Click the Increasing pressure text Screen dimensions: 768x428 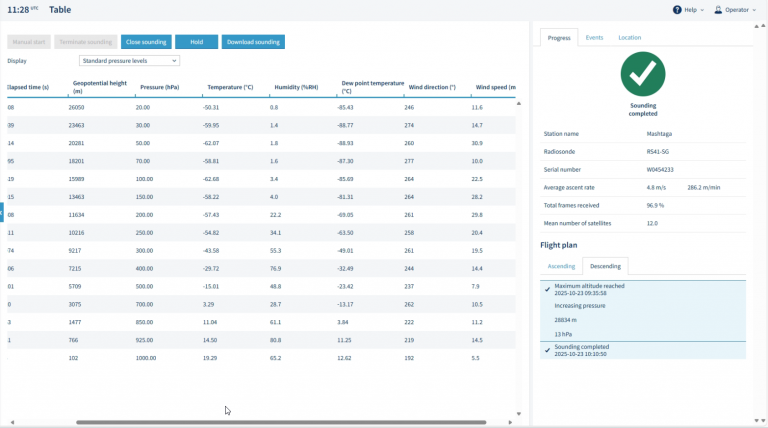pyautogui.click(x=580, y=306)
